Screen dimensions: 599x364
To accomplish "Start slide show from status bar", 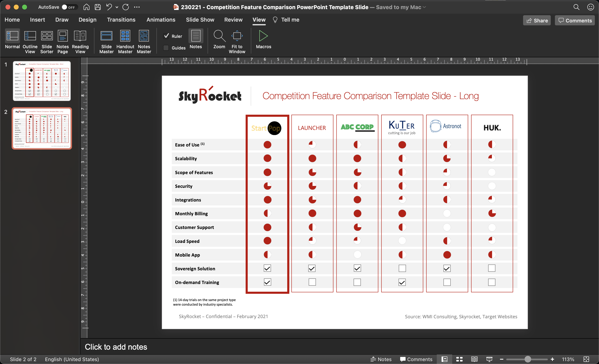I will pyautogui.click(x=489, y=359).
